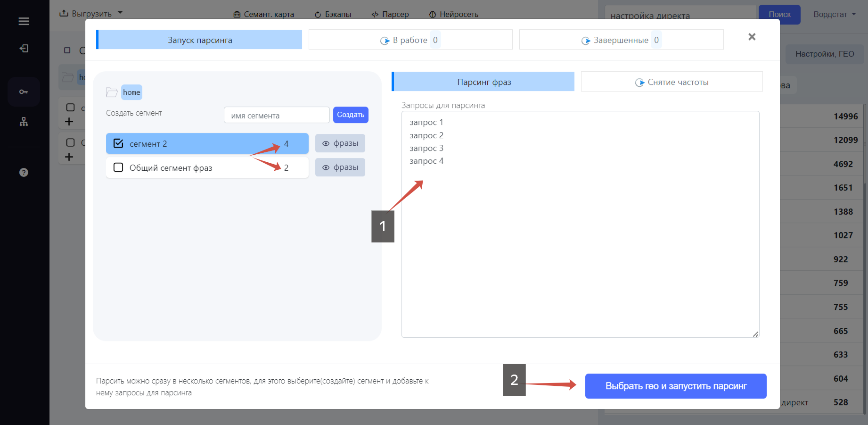Click the home folder icon
Image resolution: width=868 pixels, height=425 pixels.
click(112, 92)
